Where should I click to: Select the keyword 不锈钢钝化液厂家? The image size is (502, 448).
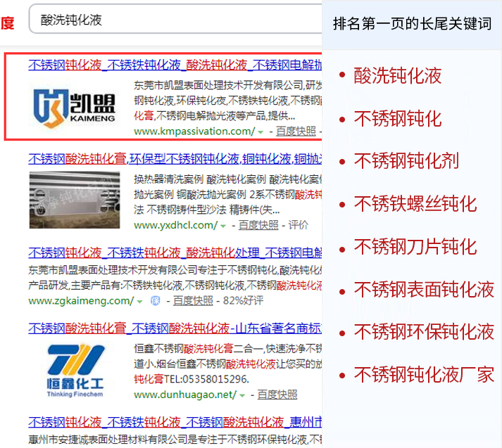click(x=424, y=374)
